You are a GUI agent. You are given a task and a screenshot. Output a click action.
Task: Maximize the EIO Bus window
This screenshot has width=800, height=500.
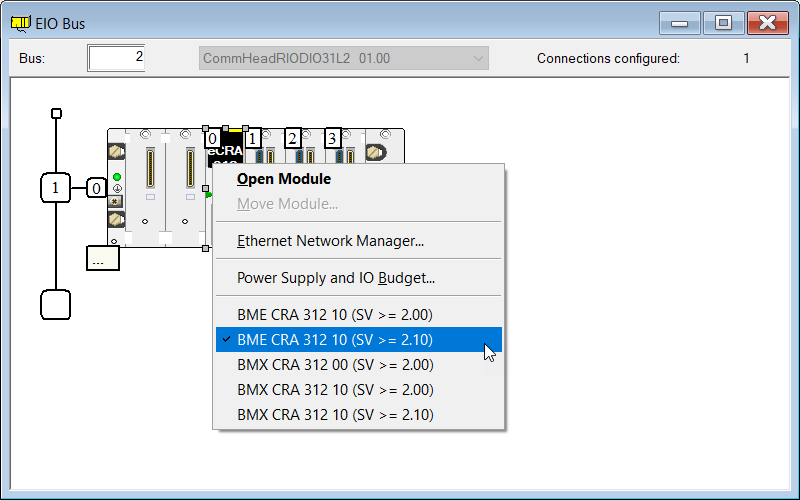[723, 23]
